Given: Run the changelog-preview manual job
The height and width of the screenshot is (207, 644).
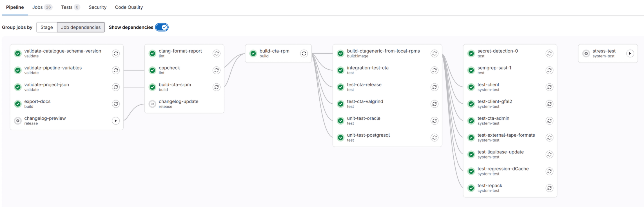Looking at the screenshot, I should (115, 121).
